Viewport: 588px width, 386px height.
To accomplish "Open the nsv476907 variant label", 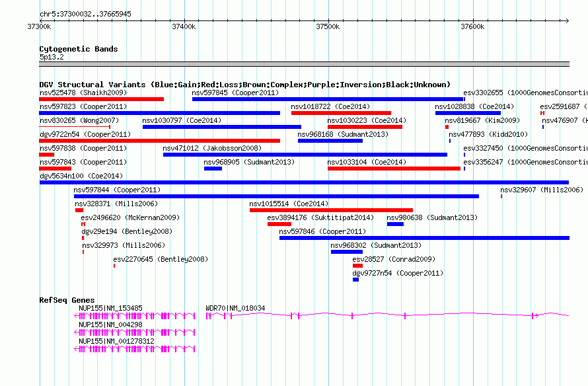I will pos(565,120).
